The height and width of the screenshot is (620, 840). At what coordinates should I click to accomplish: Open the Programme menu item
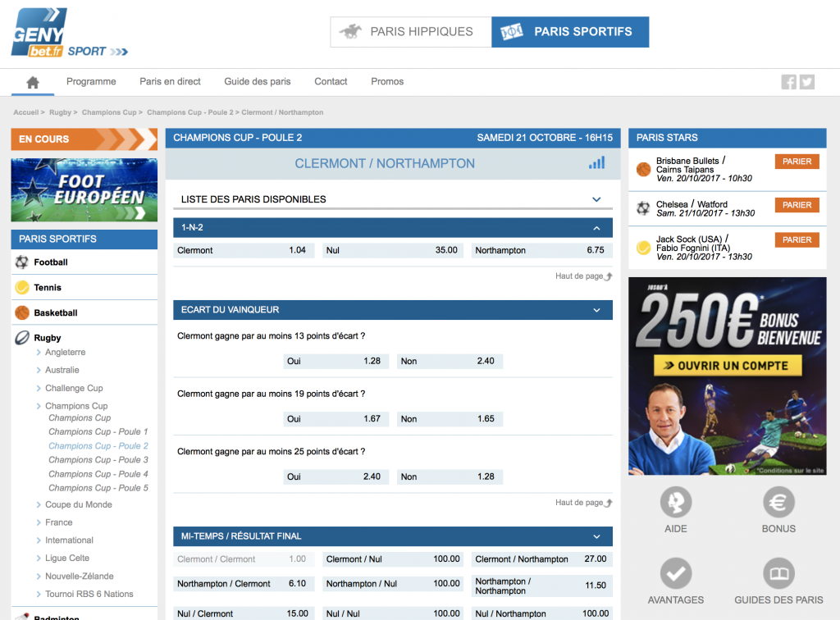(x=91, y=81)
